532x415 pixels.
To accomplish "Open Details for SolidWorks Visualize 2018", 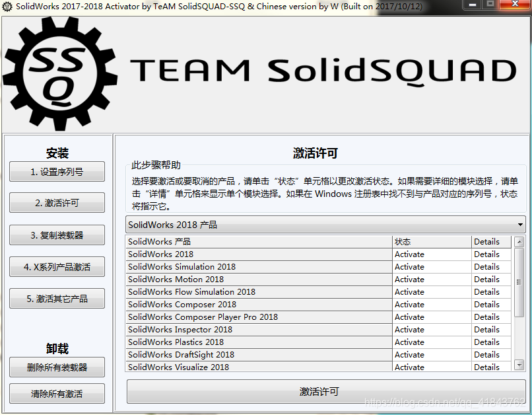I will [491, 367].
